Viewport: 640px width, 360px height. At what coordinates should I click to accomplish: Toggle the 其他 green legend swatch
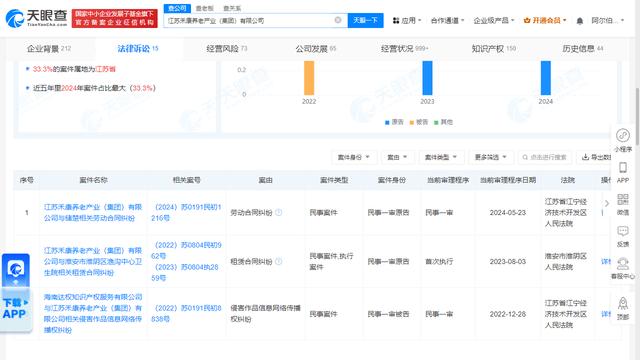[x=436, y=122]
